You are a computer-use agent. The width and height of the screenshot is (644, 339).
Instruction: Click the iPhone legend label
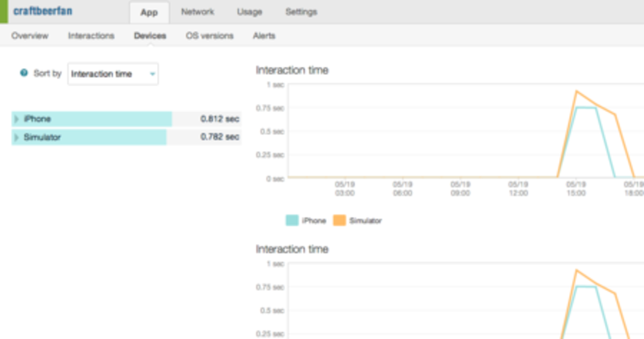314,221
